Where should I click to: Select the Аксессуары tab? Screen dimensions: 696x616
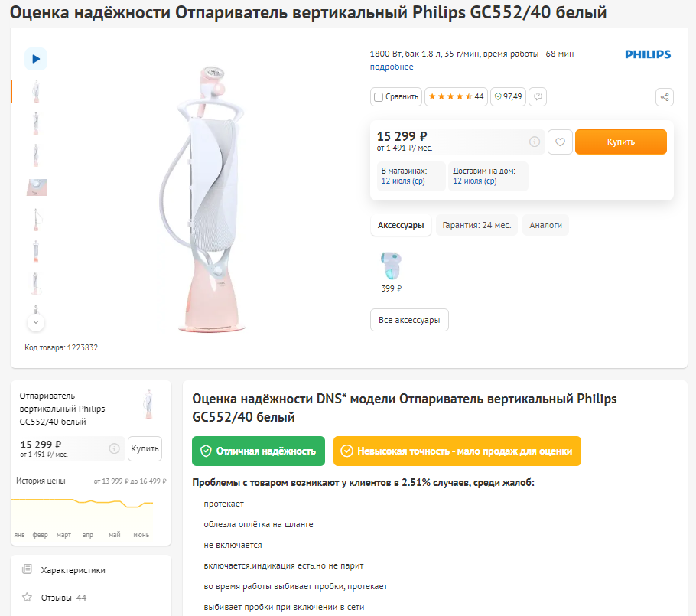[401, 225]
